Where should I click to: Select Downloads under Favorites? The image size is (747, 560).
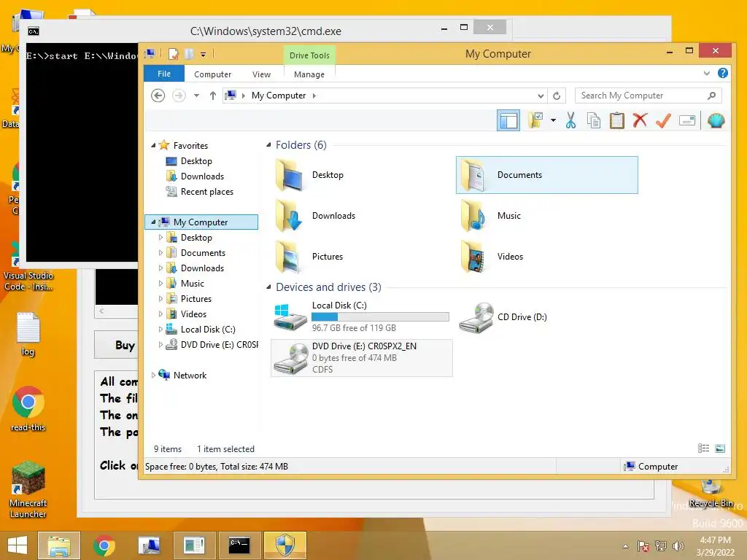click(202, 176)
